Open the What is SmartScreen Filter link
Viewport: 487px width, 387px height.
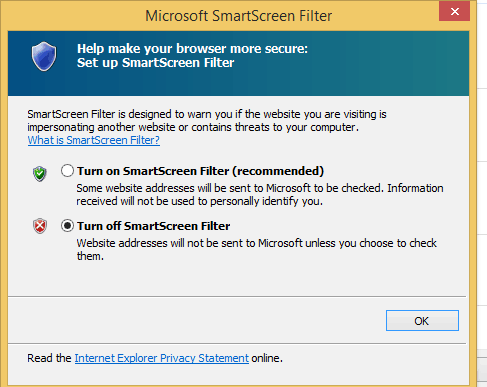pyautogui.click(x=94, y=140)
